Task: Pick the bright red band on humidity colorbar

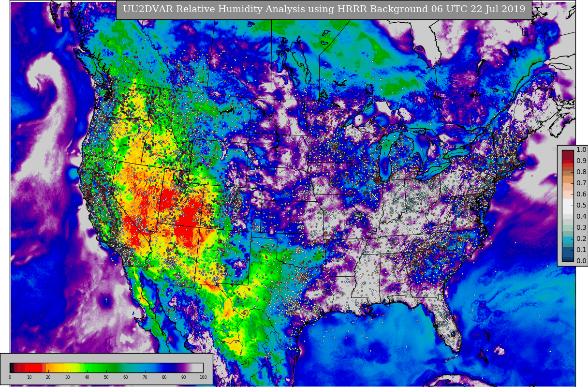Action: 33,368
